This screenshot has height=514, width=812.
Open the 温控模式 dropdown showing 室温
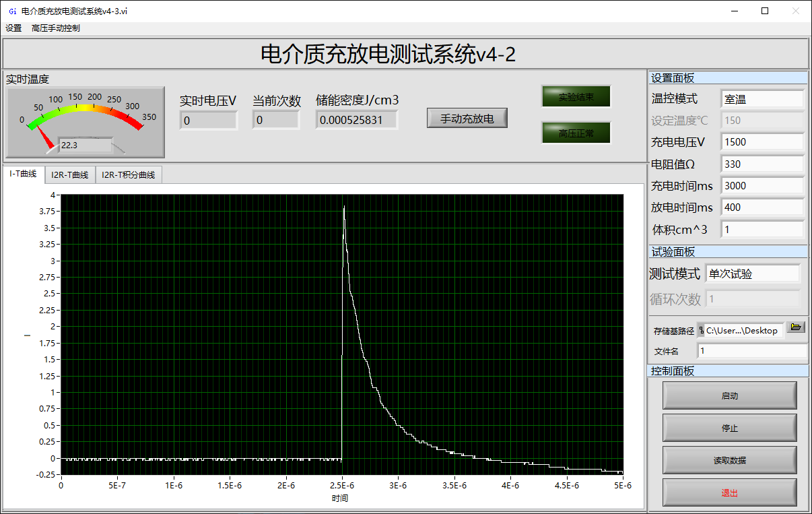[762, 99]
